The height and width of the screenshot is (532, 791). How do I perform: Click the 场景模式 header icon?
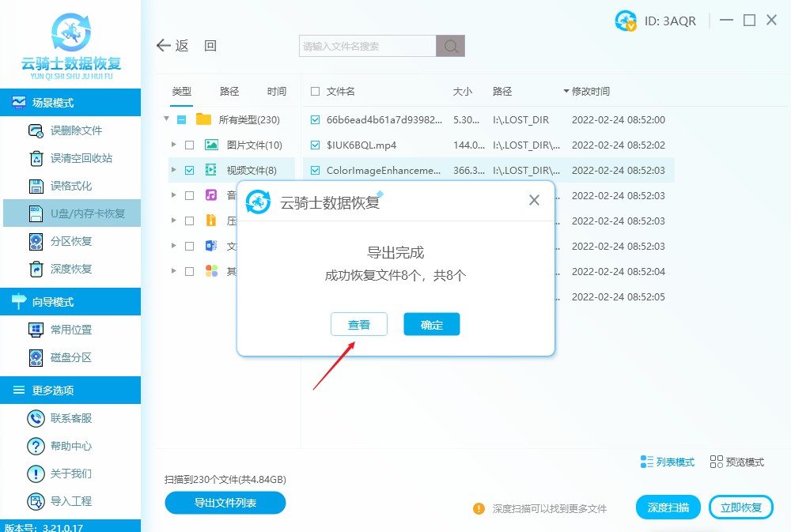pyautogui.click(x=19, y=102)
